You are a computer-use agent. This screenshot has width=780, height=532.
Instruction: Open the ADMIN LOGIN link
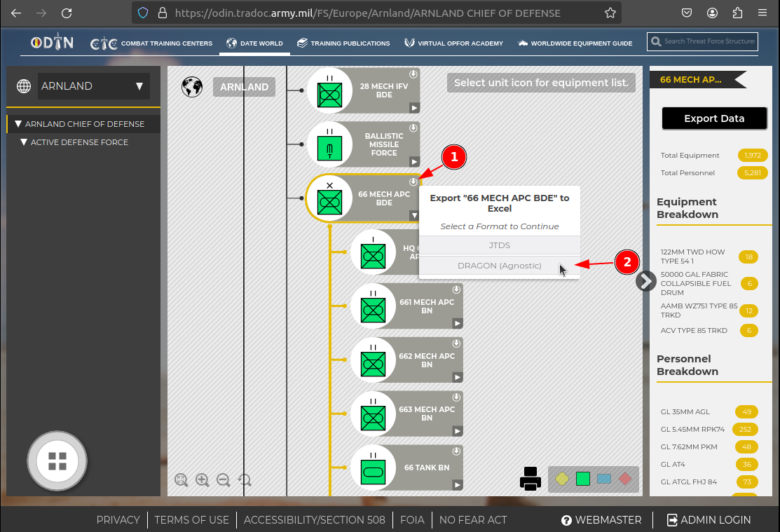point(708,520)
